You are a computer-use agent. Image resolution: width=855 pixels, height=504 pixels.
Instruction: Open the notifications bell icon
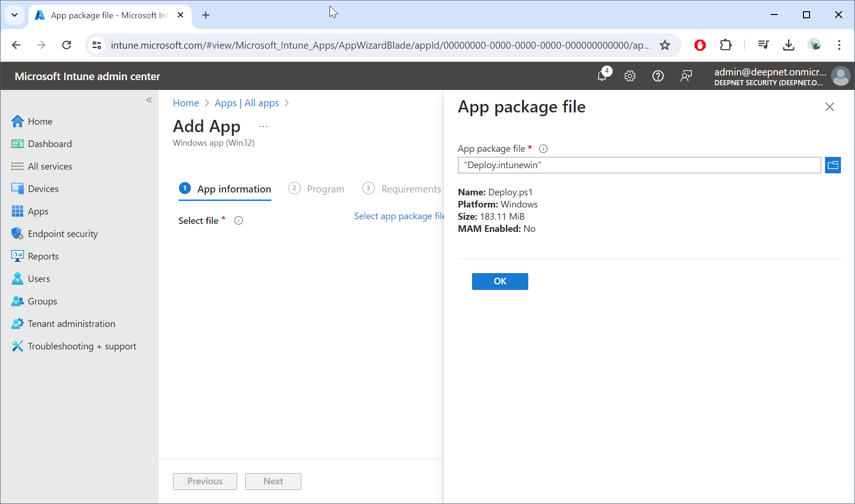(x=602, y=75)
